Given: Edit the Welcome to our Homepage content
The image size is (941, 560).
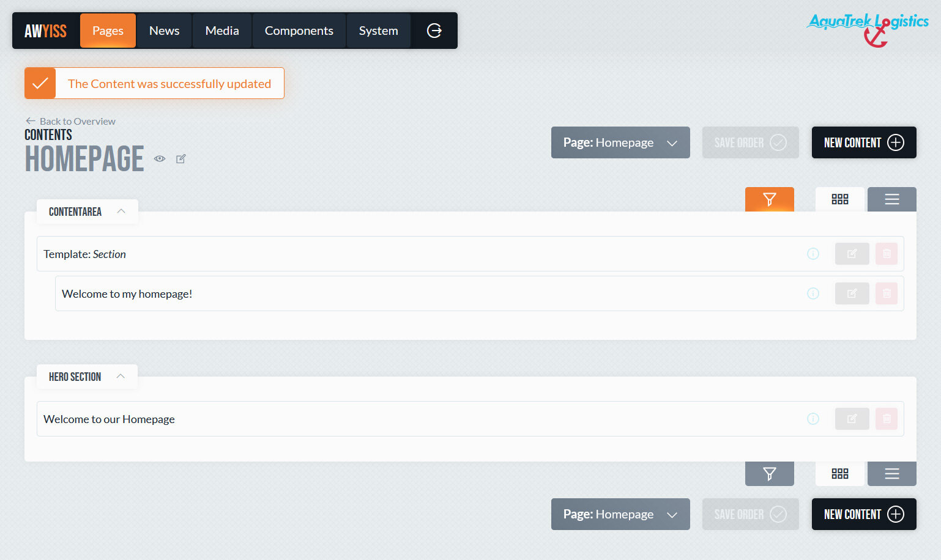Looking at the screenshot, I should [852, 419].
